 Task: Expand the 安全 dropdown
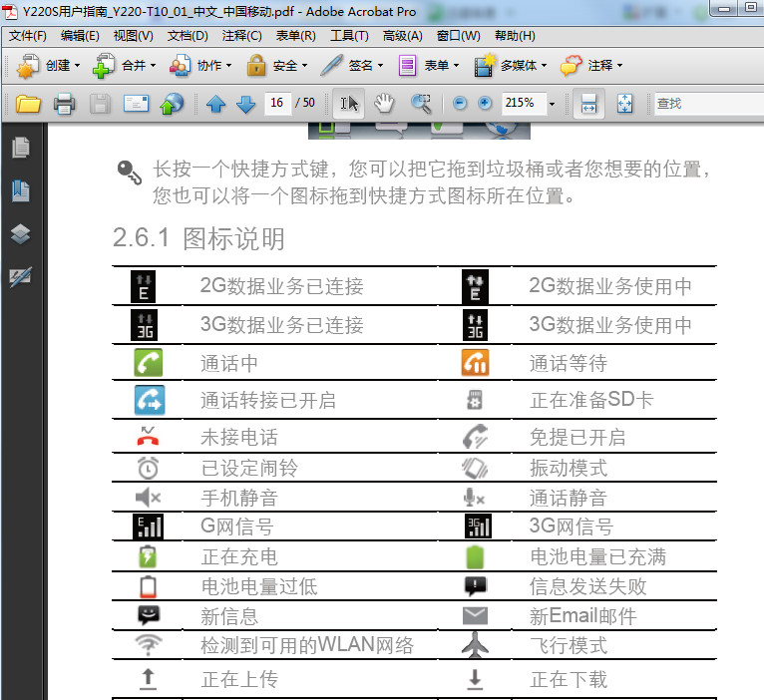(304, 65)
